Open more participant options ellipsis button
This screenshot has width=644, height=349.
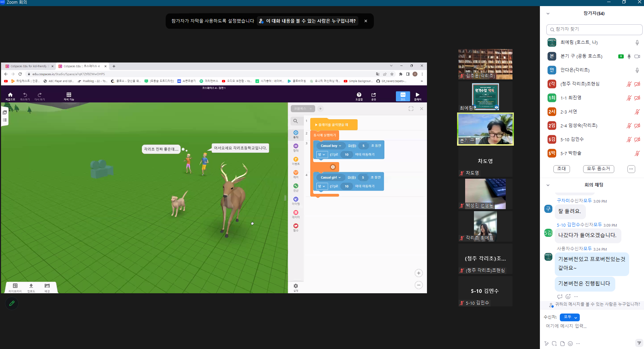pyautogui.click(x=631, y=169)
